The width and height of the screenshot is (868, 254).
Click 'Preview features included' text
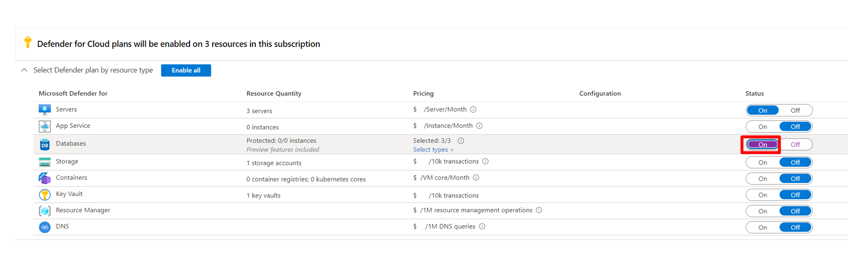(x=283, y=150)
